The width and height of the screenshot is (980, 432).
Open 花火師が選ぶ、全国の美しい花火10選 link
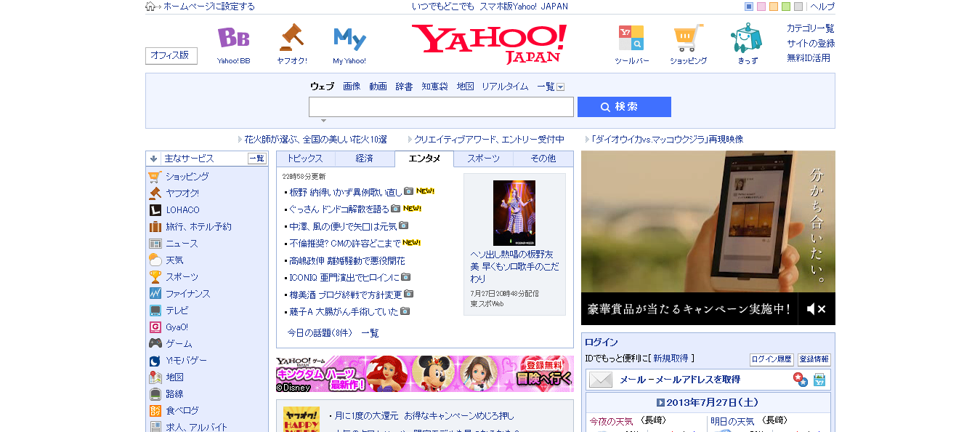tap(315, 140)
